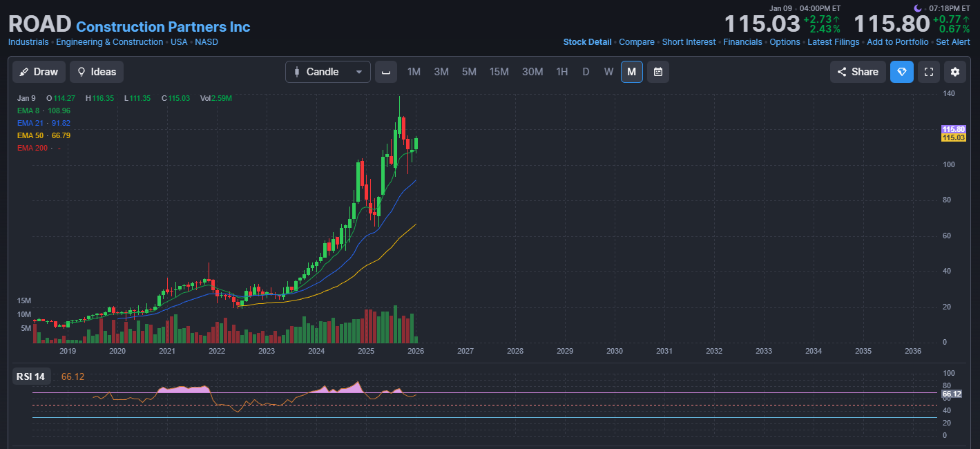Click the Construction Partners Inc company name
The height and width of the screenshot is (449, 980).
tap(163, 27)
